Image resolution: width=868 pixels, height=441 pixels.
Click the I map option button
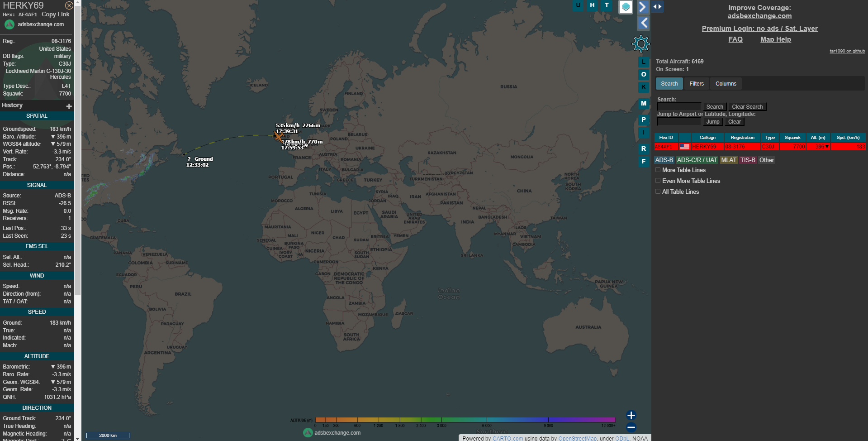click(644, 132)
